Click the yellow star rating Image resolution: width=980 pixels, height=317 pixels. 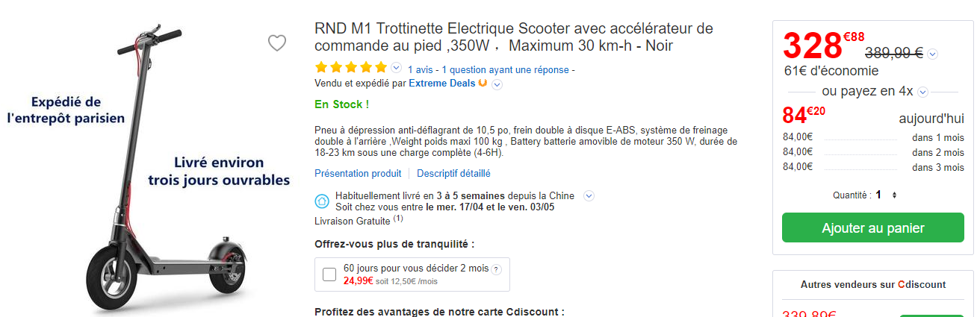point(351,68)
